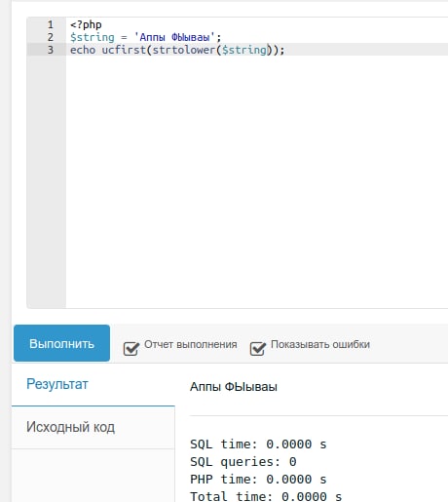
Task: Click the PHP time report line
Action: tap(258, 480)
